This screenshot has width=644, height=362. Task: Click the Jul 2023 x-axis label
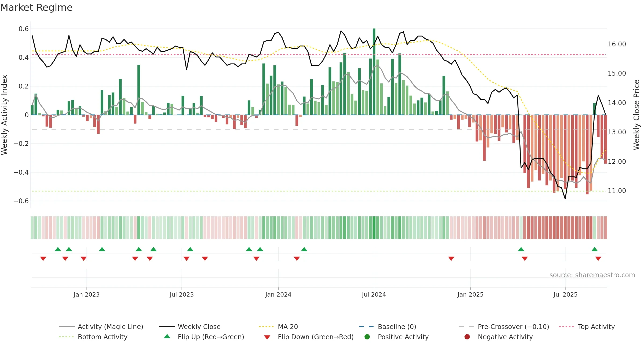182,294
